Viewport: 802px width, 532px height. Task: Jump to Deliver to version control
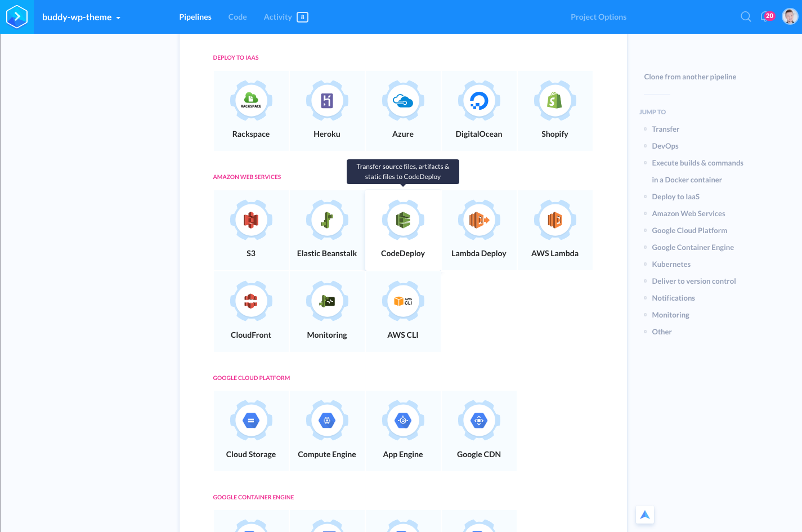(693, 281)
